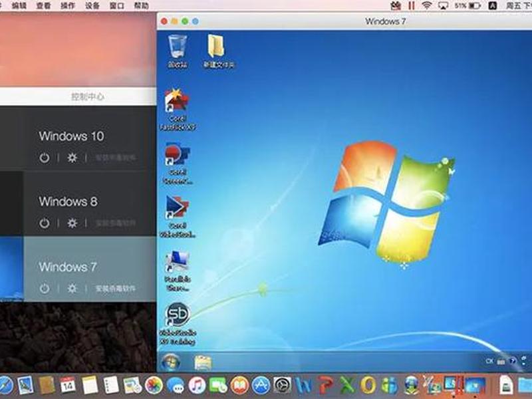Open the 编辑 menu in the menu bar
This screenshot has width=532, height=399.
[19, 5]
